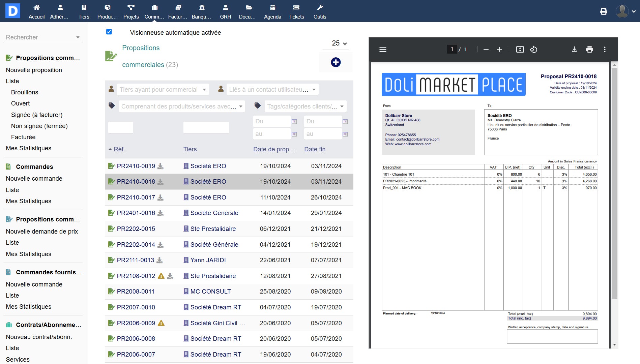Open proposal PR2401-0016 link
640x364 pixels.
click(x=136, y=213)
